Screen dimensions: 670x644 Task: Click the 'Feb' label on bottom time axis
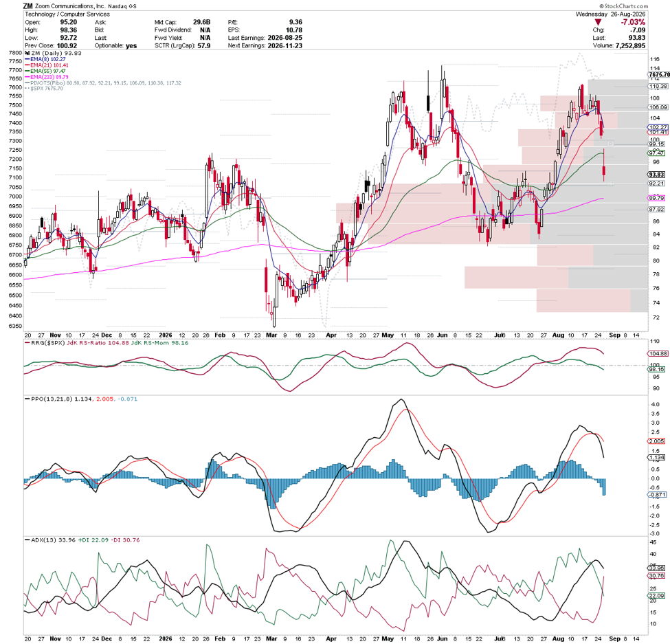220,639
